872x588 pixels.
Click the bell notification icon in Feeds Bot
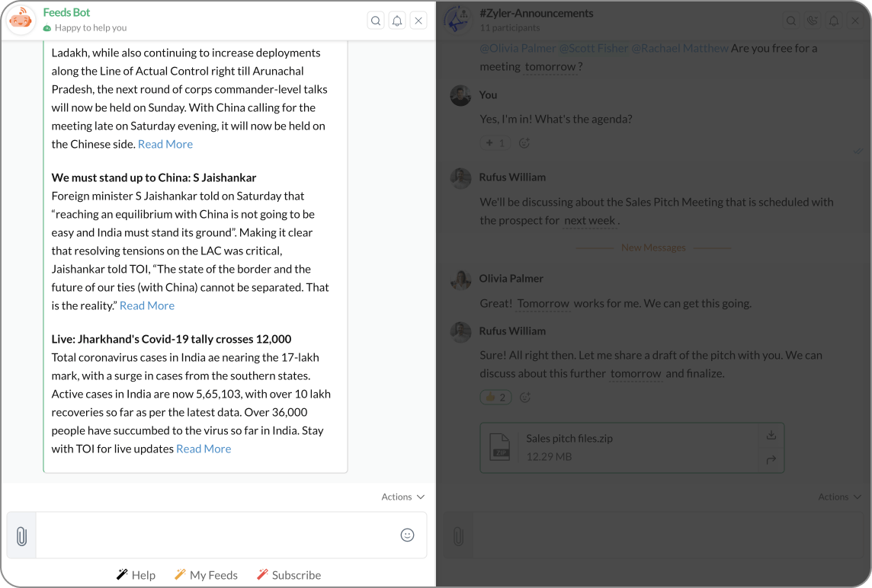click(397, 21)
